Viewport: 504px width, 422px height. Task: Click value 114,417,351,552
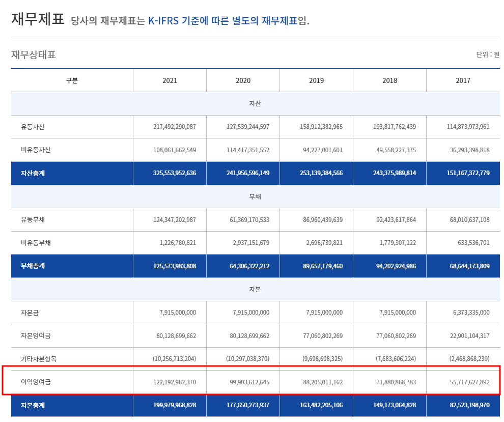click(248, 150)
